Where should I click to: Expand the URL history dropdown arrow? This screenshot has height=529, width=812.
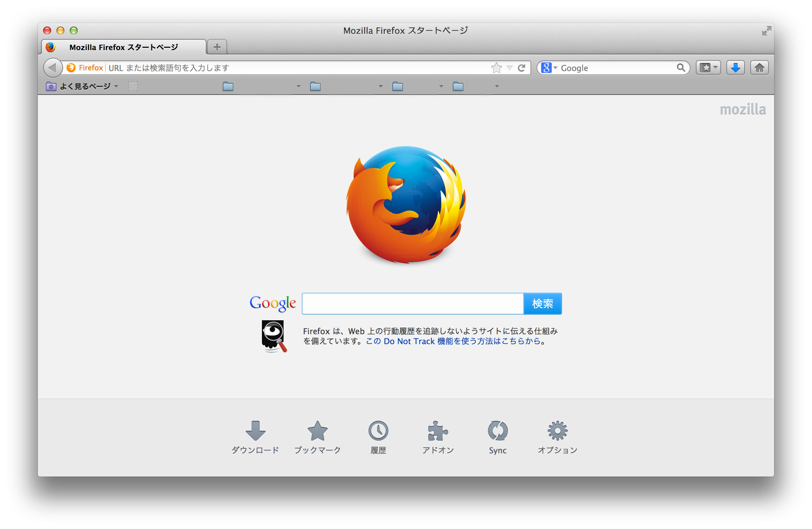coord(509,68)
